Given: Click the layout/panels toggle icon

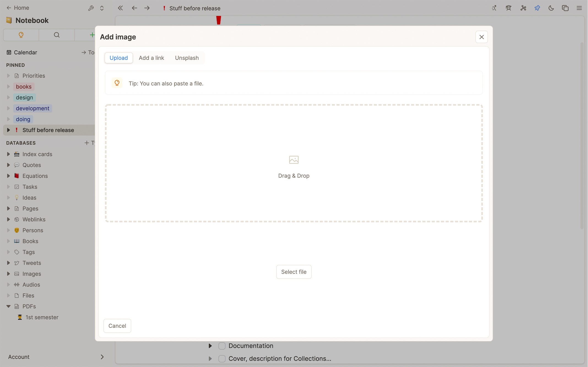Looking at the screenshot, I should click(x=566, y=8).
